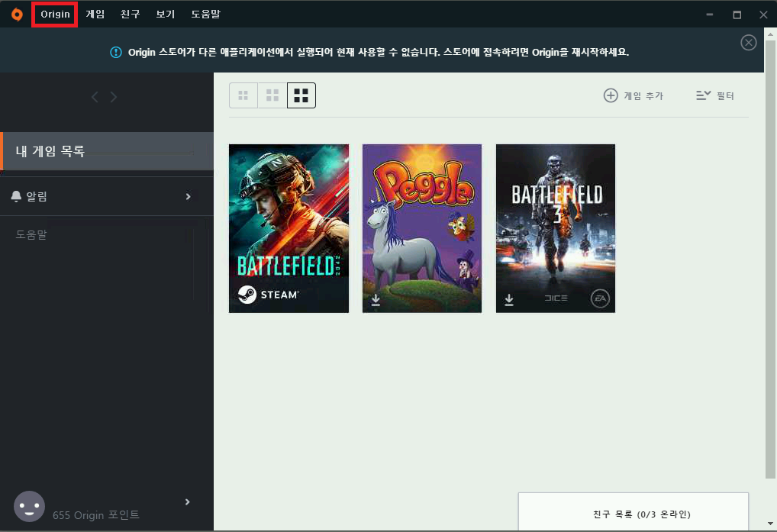
Task: Click the Steam logo on Battlefield 2042
Action: (x=247, y=295)
